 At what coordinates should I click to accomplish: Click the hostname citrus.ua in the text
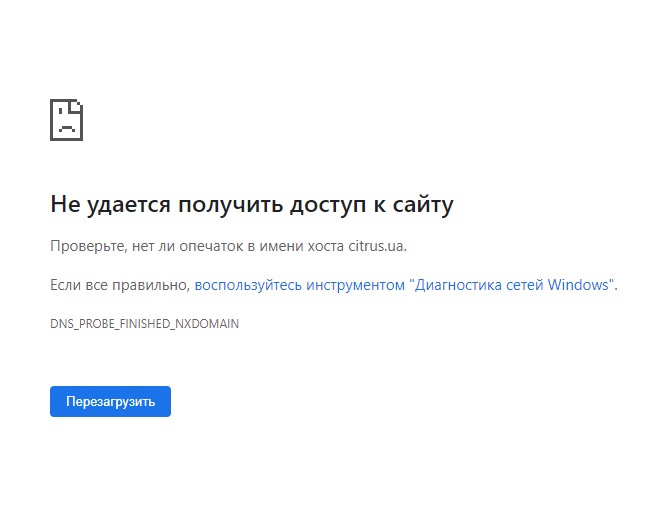pos(375,245)
